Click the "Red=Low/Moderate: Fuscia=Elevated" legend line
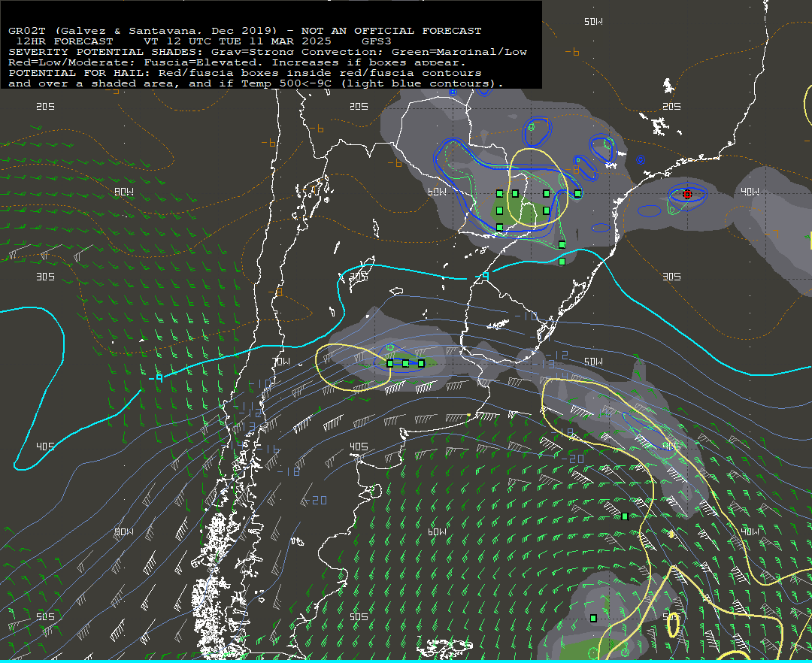The image size is (812, 663). click(x=133, y=62)
